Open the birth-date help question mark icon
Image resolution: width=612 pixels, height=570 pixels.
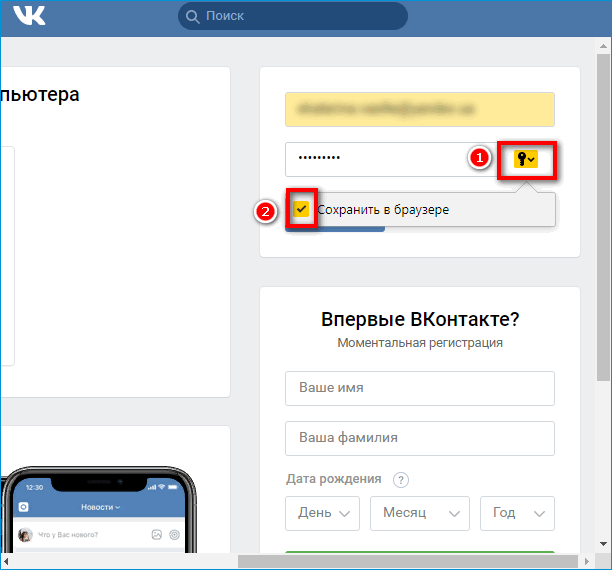[401, 479]
